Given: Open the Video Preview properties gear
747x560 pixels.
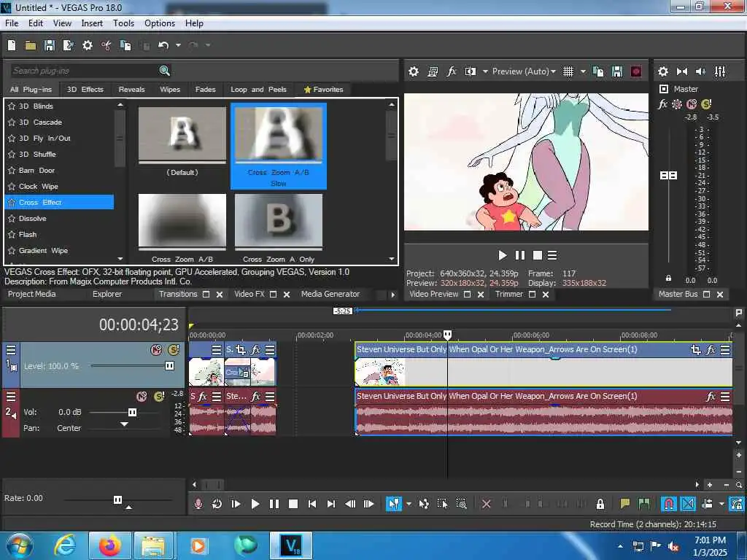Looking at the screenshot, I should [x=414, y=71].
